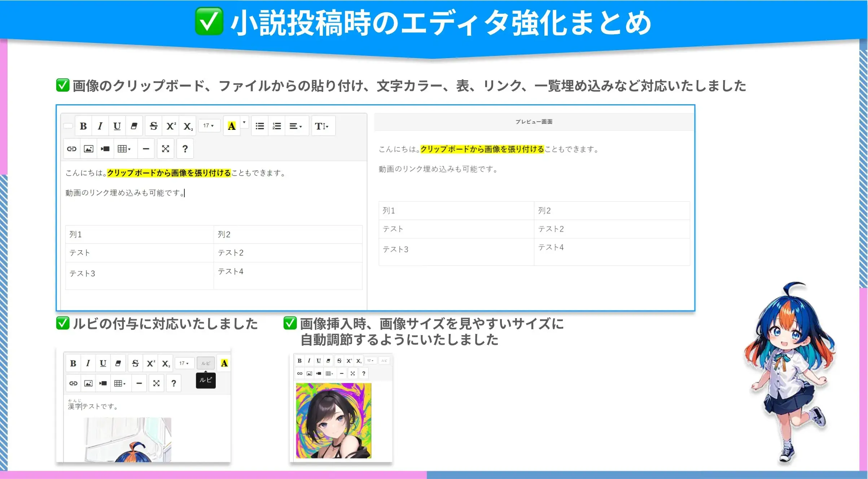The height and width of the screenshot is (479, 868).
Task: Toggle italic formatting in main editor
Action: [x=100, y=126]
